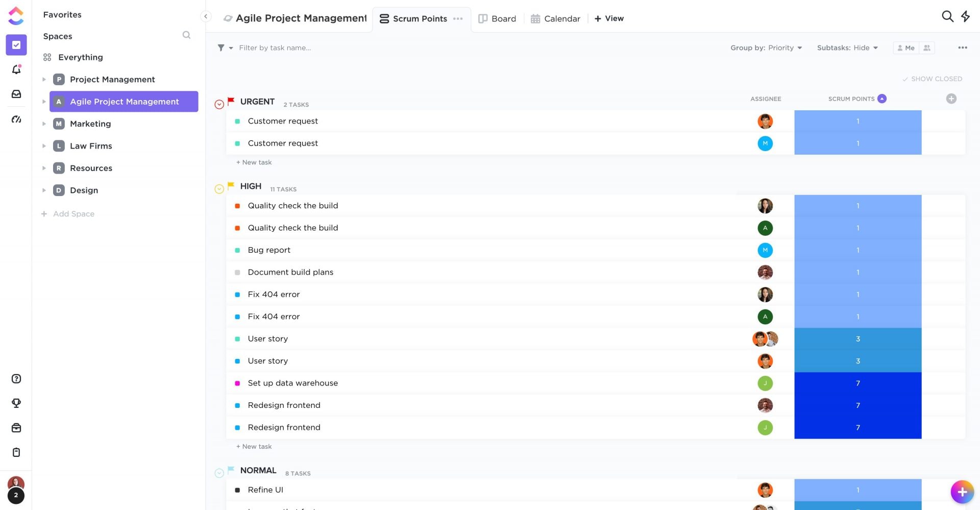Switch to the Board view tab

(497, 19)
